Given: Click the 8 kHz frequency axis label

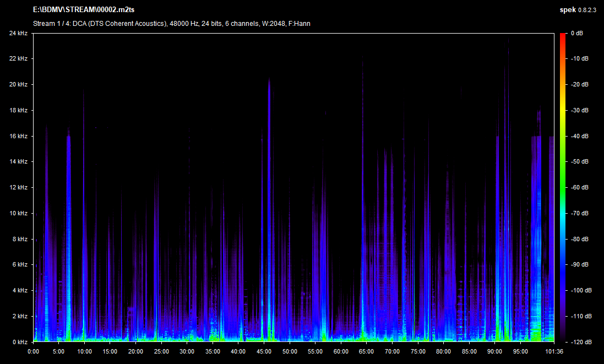Looking at the screenshot, I should coord(20,239).
